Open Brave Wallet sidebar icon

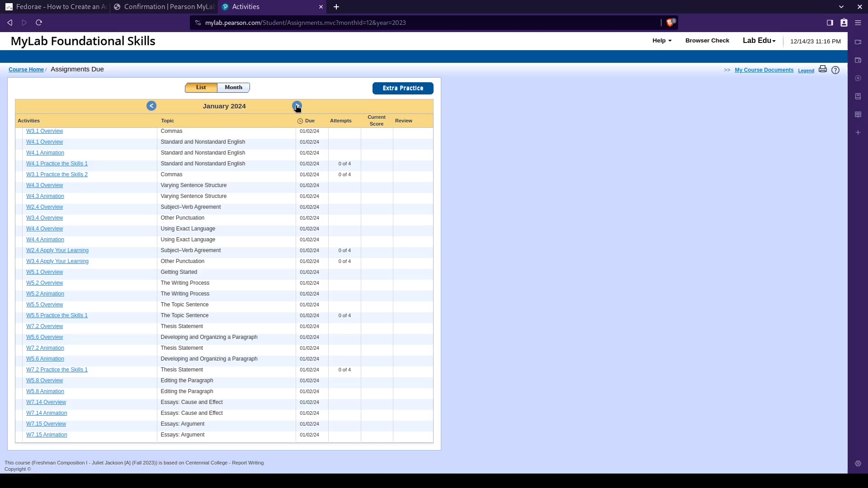tap(858, 60)
